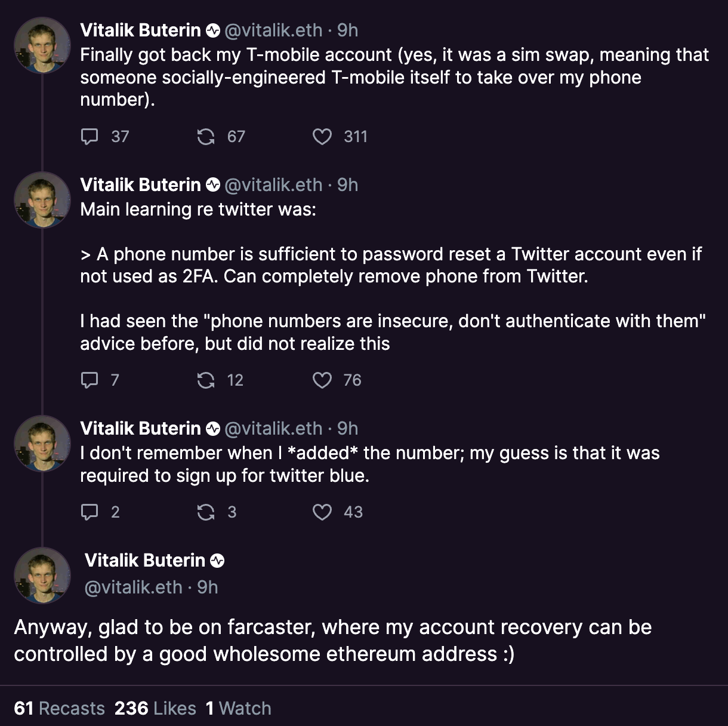Image resolution: width=728 pixels, height=726 pixels.
Task: Open the 236 Likes list
Action: (x=155, y=709)
